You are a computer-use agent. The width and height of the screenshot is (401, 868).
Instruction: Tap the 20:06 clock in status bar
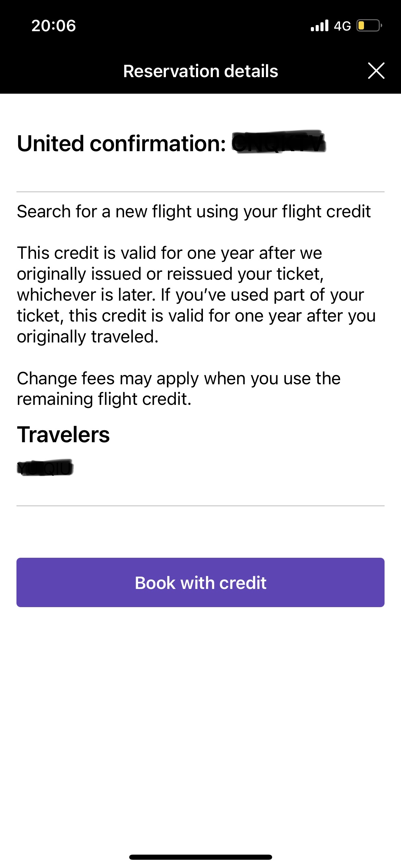coord(54,26)
